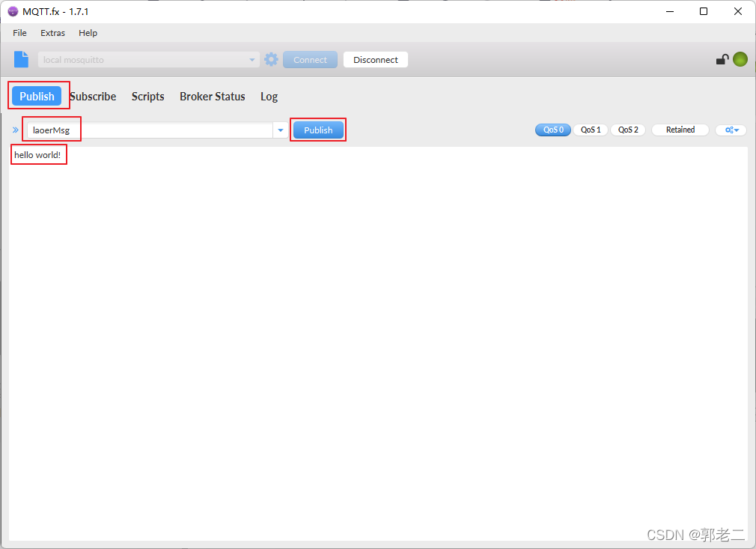Image resolution: width=756 pixels, height=549 pixels.
Task: Click the Disconnect button
Action: pyautogui.click(x=376, y=60)
